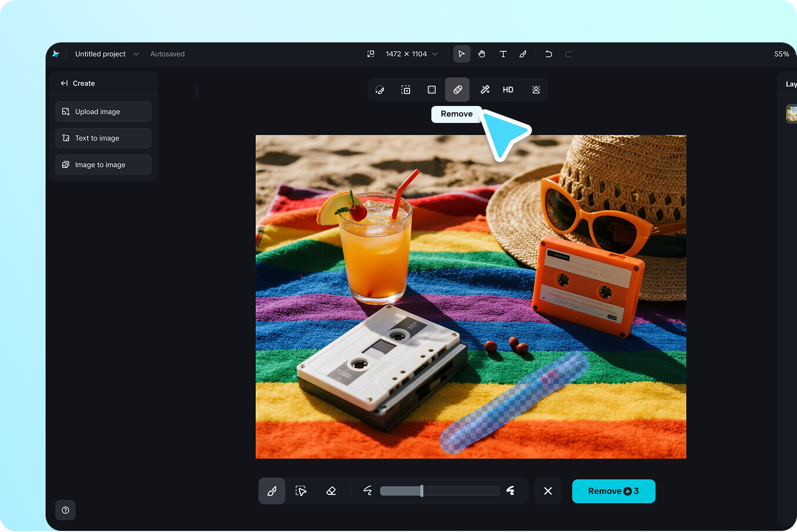Select the Magic enhance wand tool

click(485, 90)
